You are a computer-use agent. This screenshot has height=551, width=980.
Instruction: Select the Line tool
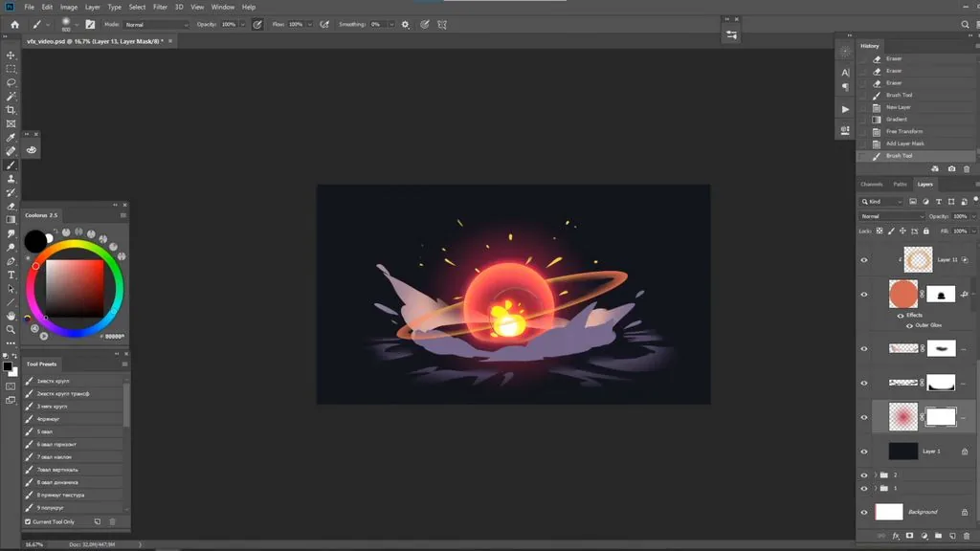(x=11, y=302)
